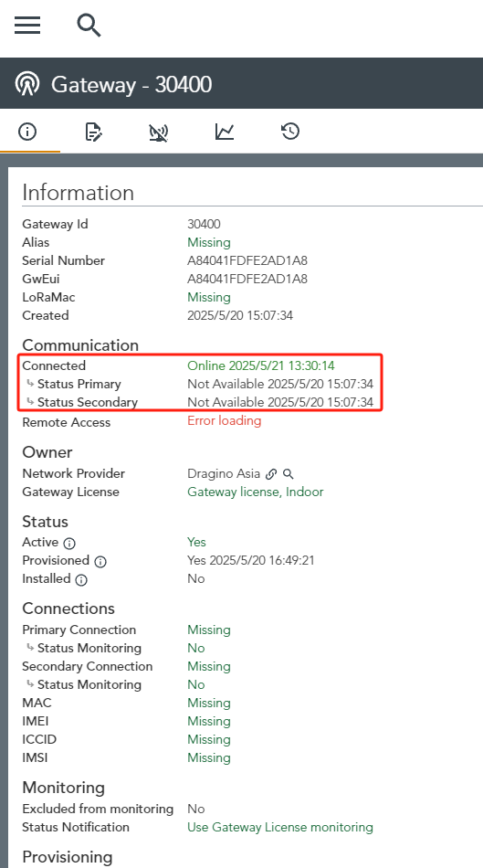Select the Information tab icon

click(27, 132)
